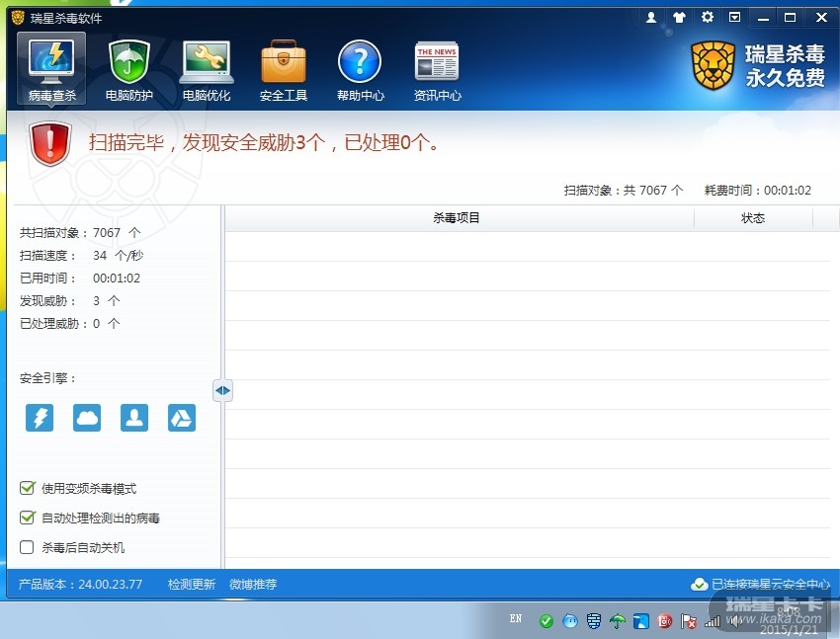Click the blue striped shield tray icon
Viewport: 840px width, 639px height.
pos(594,621)
